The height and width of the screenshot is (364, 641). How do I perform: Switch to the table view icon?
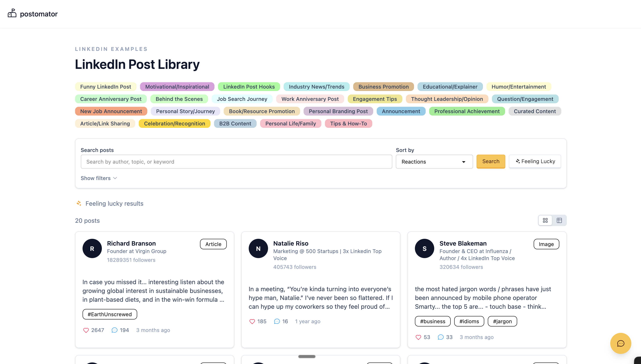point(559,220)
